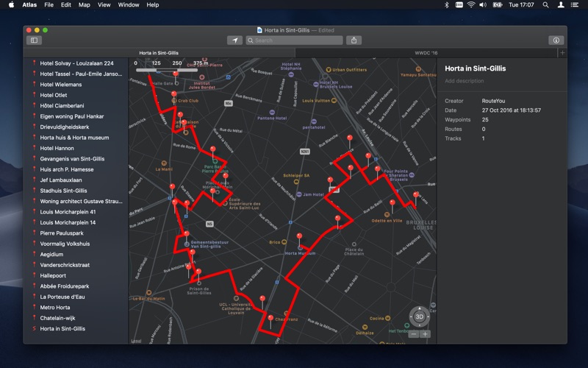The height and width of the screenshot is (368, 588).
Task: Select Louis Moricharplein 41 waypoint
Action: click(76, 212)
